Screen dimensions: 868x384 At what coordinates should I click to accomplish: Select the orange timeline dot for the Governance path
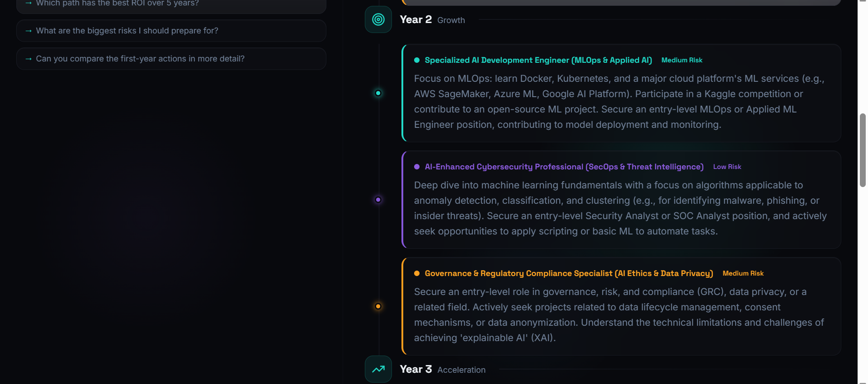coord(378,306)
